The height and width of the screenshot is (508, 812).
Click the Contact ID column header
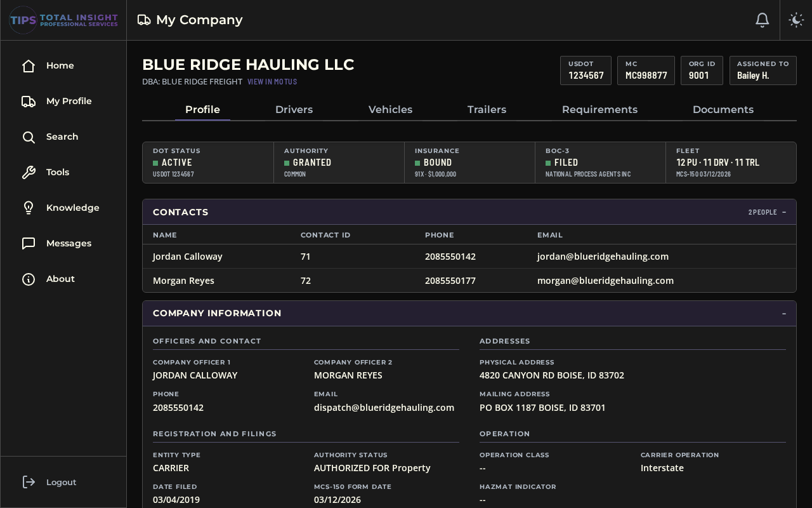click(x=325, y=235)
